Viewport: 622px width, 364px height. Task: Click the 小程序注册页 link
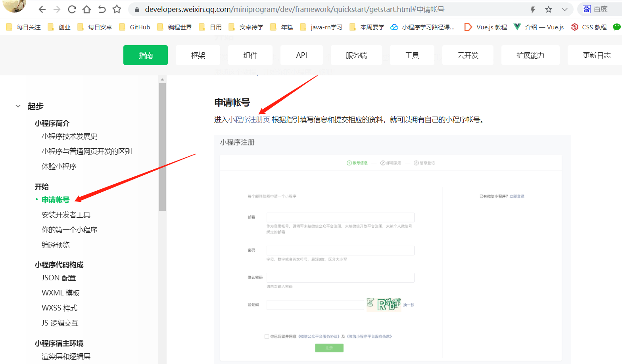pos(249,120)
